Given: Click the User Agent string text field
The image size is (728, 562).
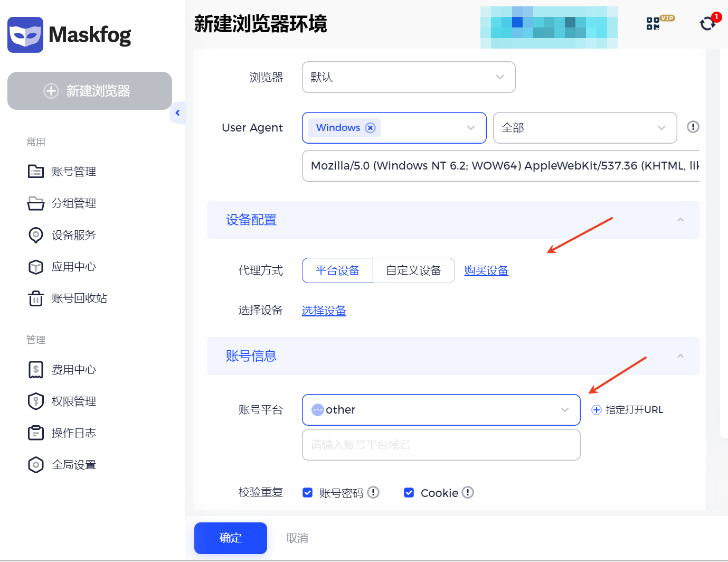Looking at the screenshot, I should [500, 166].
